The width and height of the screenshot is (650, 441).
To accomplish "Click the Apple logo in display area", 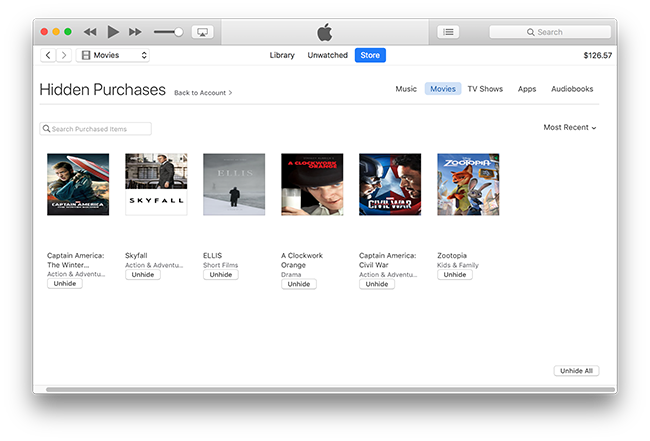I will [x=324, y=32].
